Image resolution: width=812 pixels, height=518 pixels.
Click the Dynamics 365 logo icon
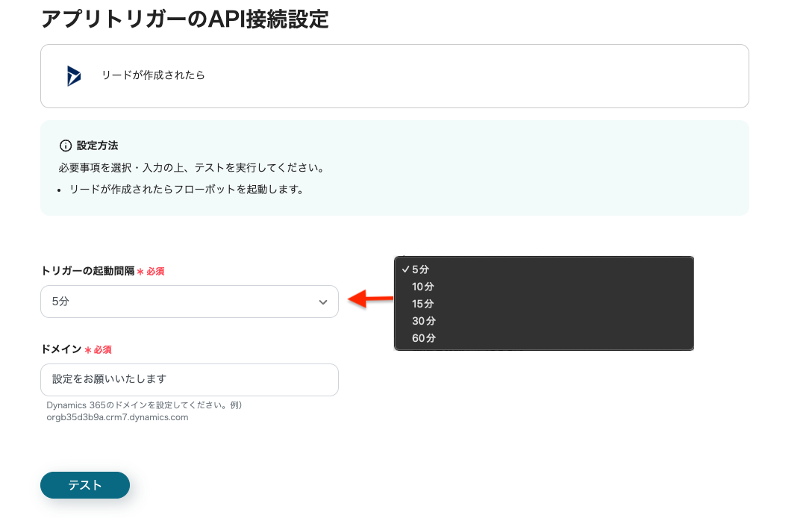(74, 75)
